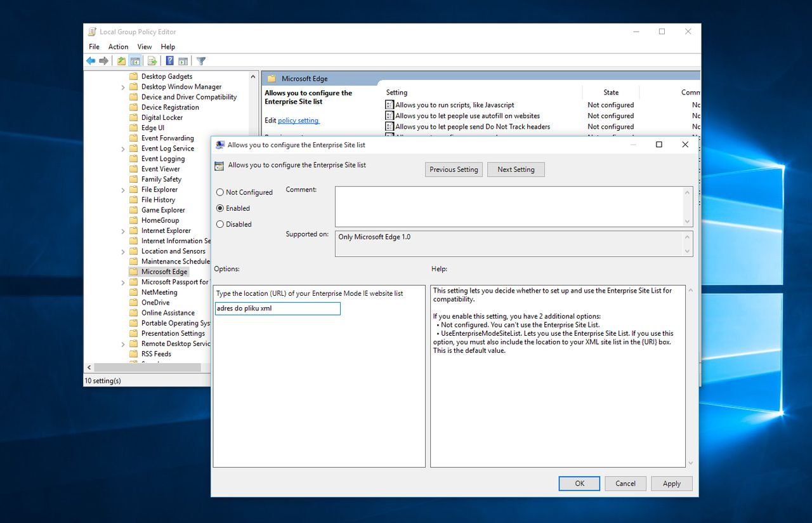Select NetMeeting in the tree
The width and height of the screenshot is (812, 523).
pyautogui.click(x=159, y=293)
